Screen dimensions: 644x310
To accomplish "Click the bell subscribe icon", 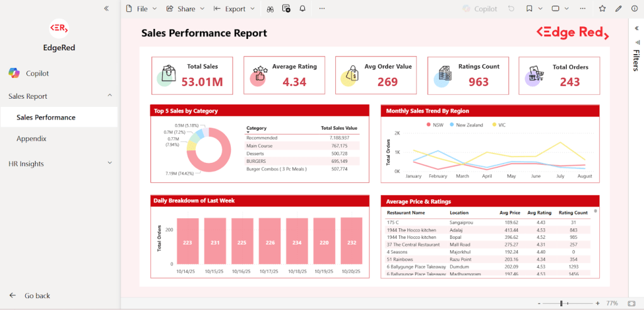I will [303, 9].
